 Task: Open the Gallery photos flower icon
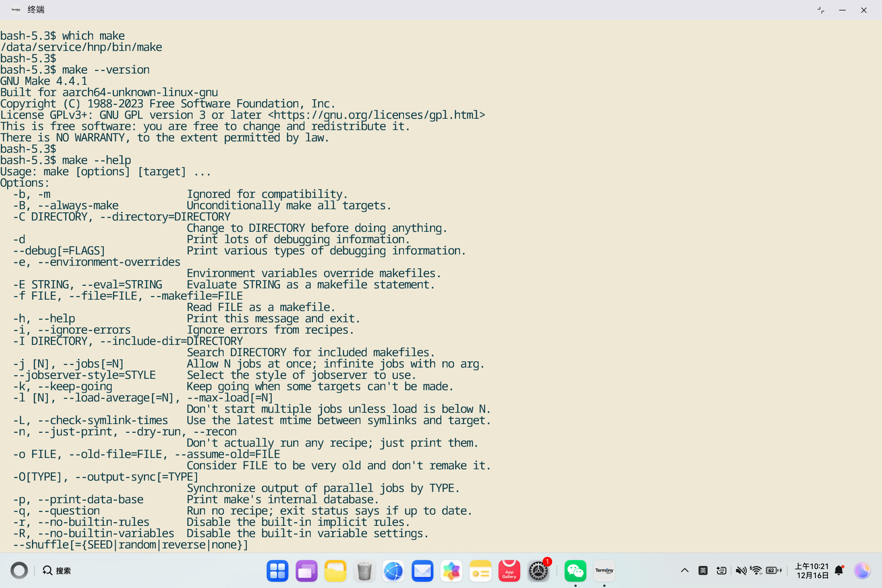451,571
